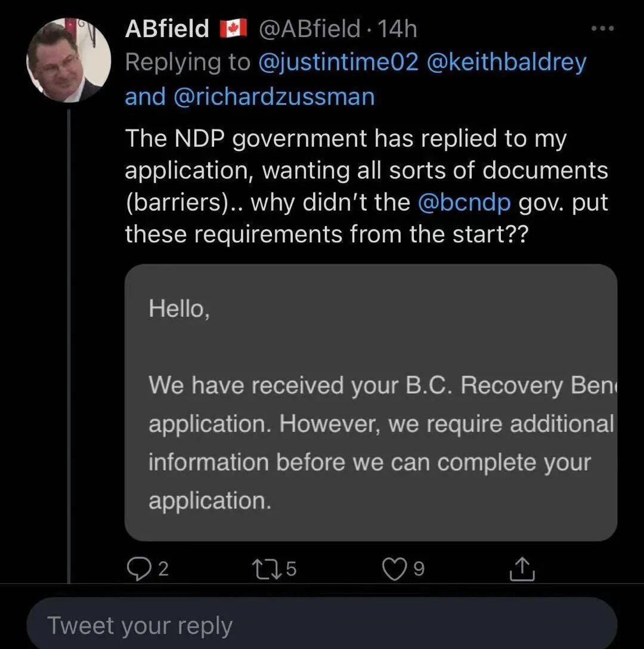
Task: Click the reply count number 2
Action: pos(163,570)
